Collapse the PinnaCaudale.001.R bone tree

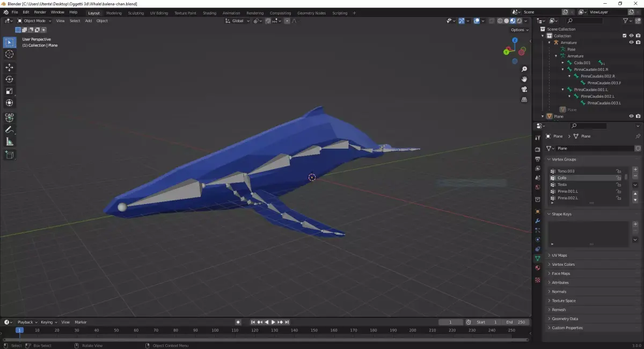pos(563,69)
